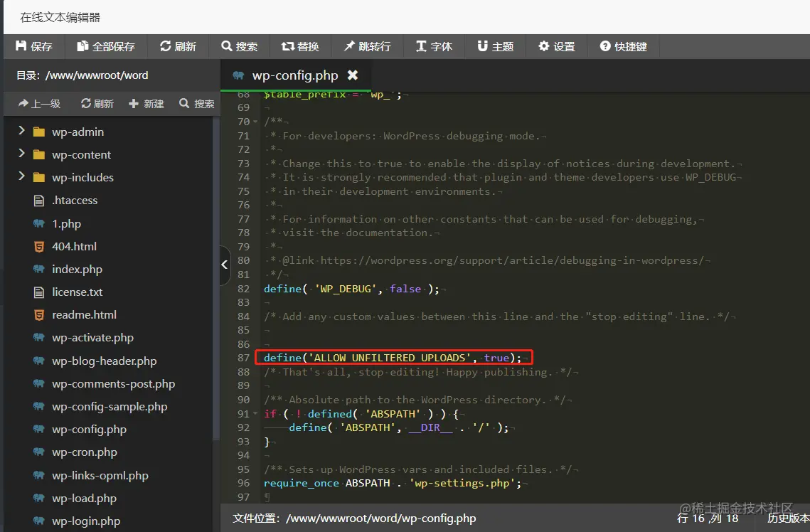Open the 主题 theme menu
Screen dimensions: 810x532
[x=496, y=46]
